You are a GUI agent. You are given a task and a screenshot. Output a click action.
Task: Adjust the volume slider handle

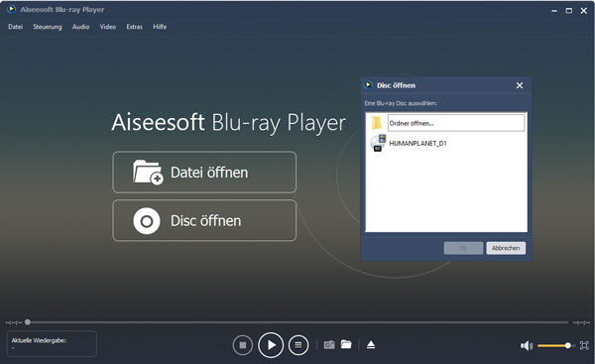click(567, 345)
